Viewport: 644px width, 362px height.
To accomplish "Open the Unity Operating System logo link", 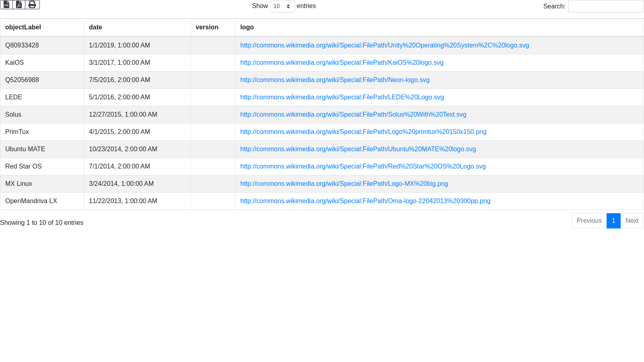I will pos(384,45).
